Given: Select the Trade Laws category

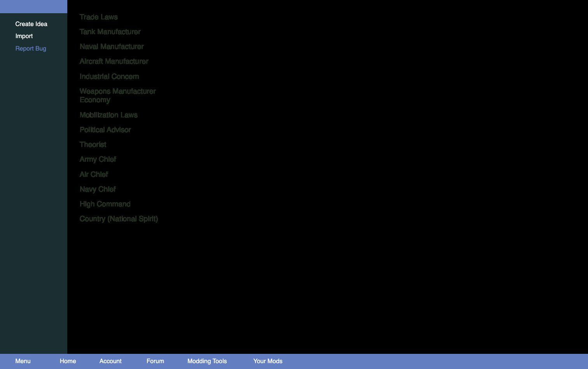Looking at the screenshot, I should click(98, 17).
